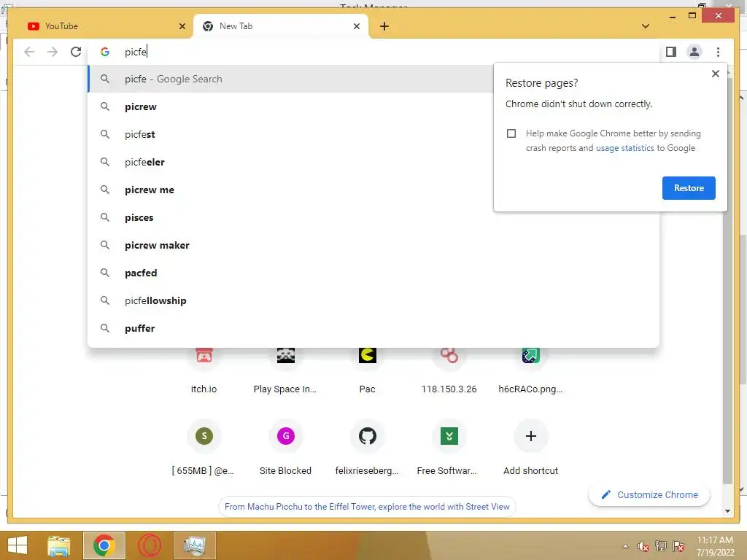The height and width of the screenshot is (560, 747).
Task: Choose the 'pisces' suggestion
Action: [x=373, y=217]
